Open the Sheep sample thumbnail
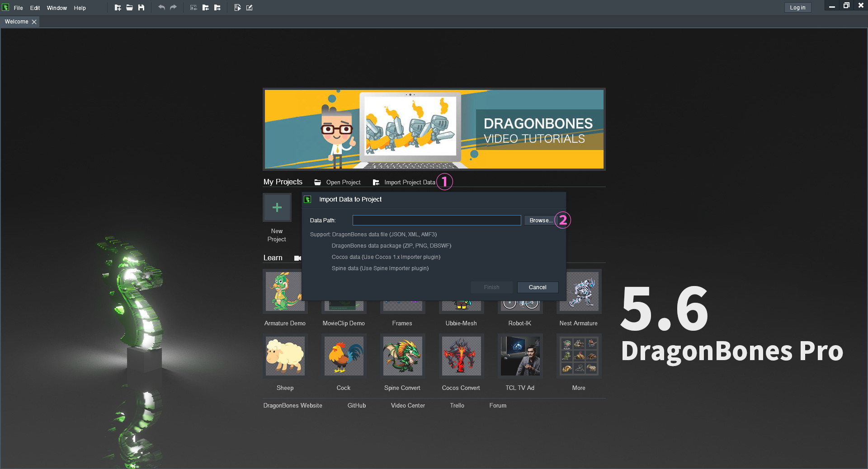Image resolution: width=868 pixels, height=469 pixels. pos(285,356)
